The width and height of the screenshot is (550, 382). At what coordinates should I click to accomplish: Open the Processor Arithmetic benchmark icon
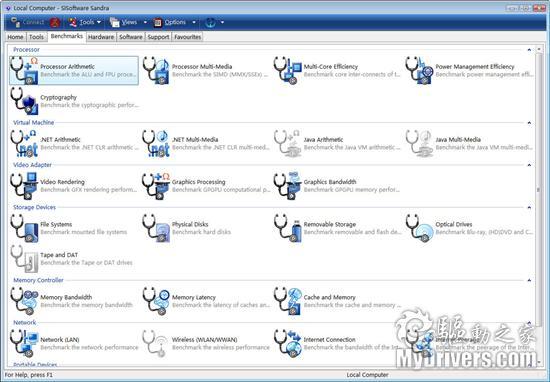point(24,71)
